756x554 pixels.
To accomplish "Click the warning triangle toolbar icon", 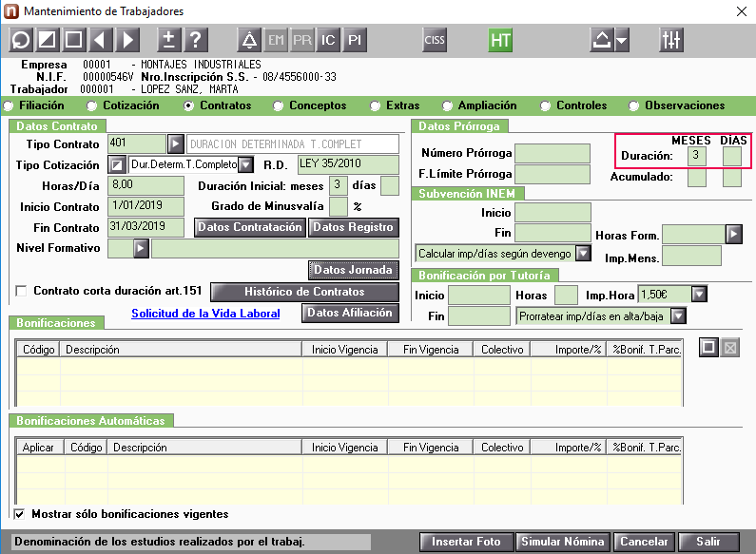I will click(x=249, y=40).
